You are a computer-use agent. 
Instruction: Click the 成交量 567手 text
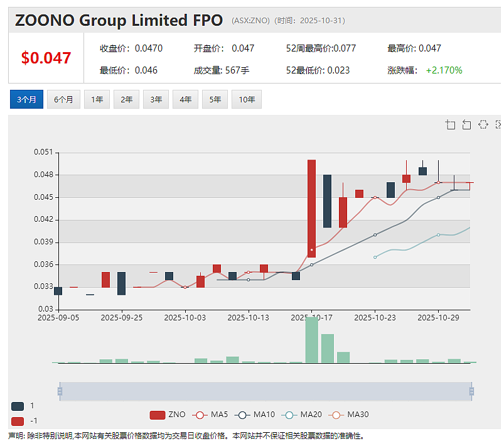tap(222, 70)
